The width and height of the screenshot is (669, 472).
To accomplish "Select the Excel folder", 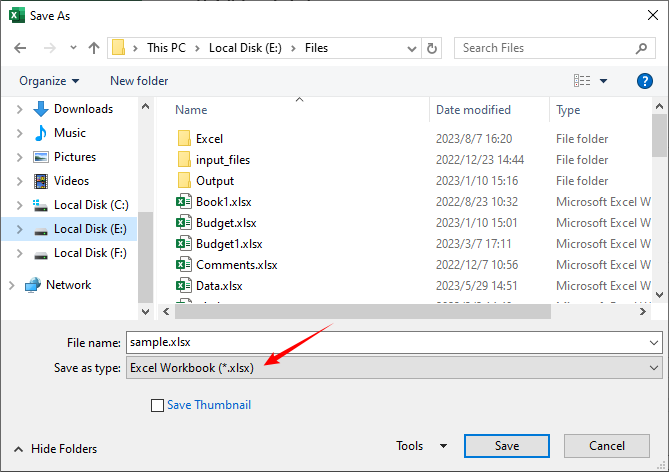I will click(209, 139).
